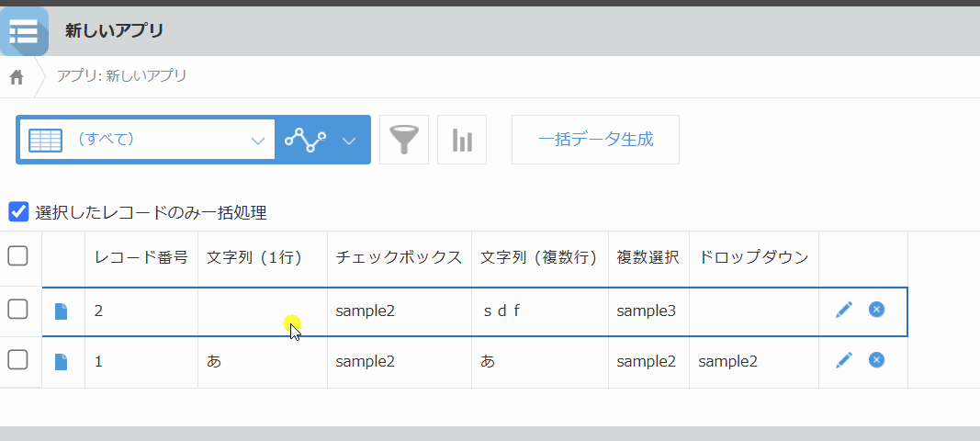Image resolution: width=980 pixels, height=441 pixels.
Task: Delete record 2 with the x icon
Action: click(876, 310)
